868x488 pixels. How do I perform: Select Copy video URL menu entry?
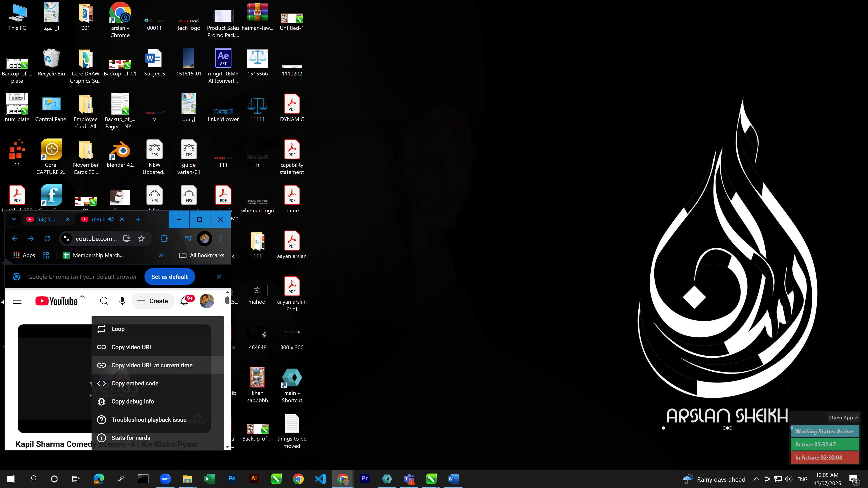tap(158, 347)
